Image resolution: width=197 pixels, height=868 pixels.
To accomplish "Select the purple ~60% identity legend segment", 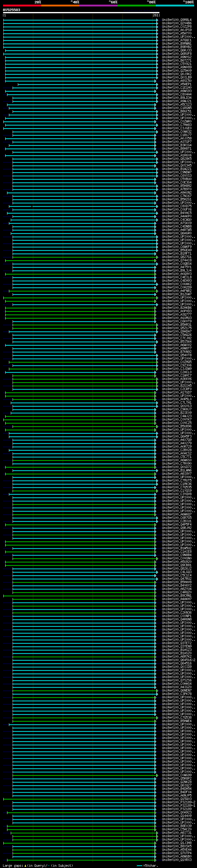I will coord(98,6).
